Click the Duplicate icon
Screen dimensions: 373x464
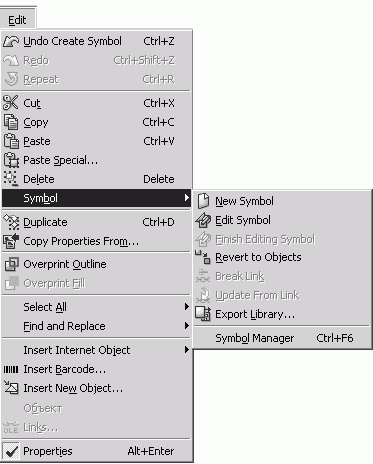(x=11, y=222)
